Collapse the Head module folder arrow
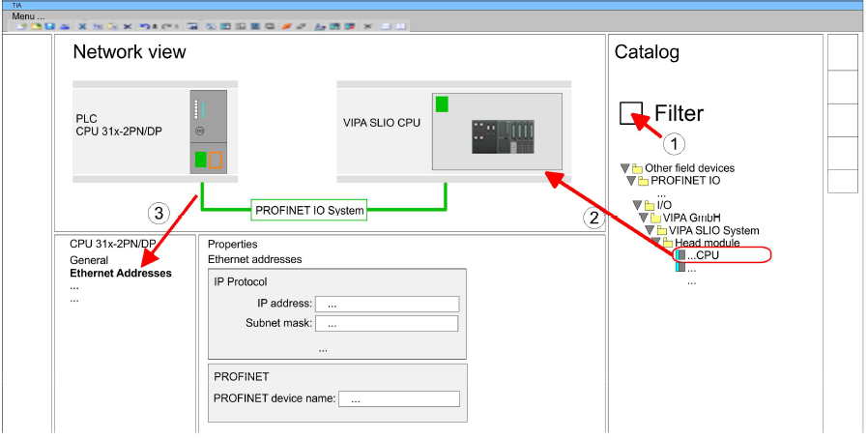Screen dimensions: 868x440 [x=655, y=243]
